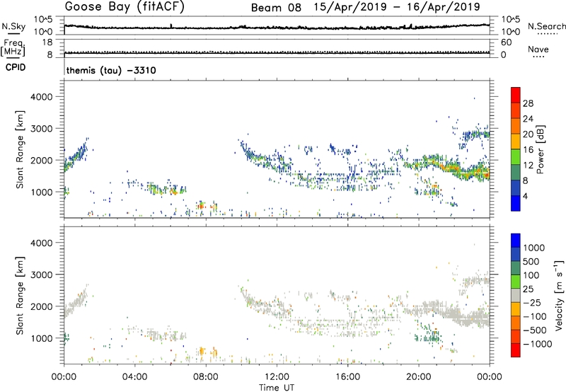Click the "08:00" time tick label
566x392 pixels.
(206, 377)
